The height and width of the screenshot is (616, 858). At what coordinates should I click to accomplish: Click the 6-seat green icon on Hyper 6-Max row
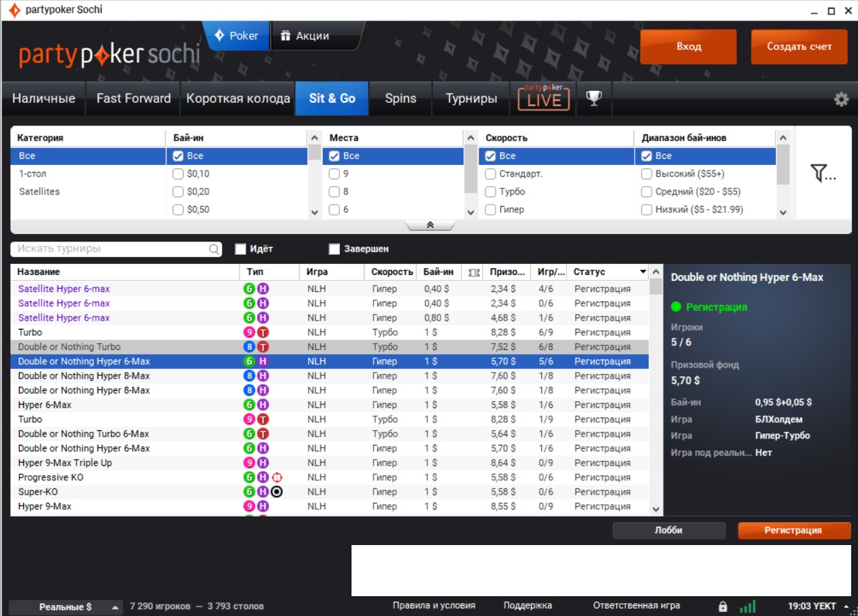249,405
